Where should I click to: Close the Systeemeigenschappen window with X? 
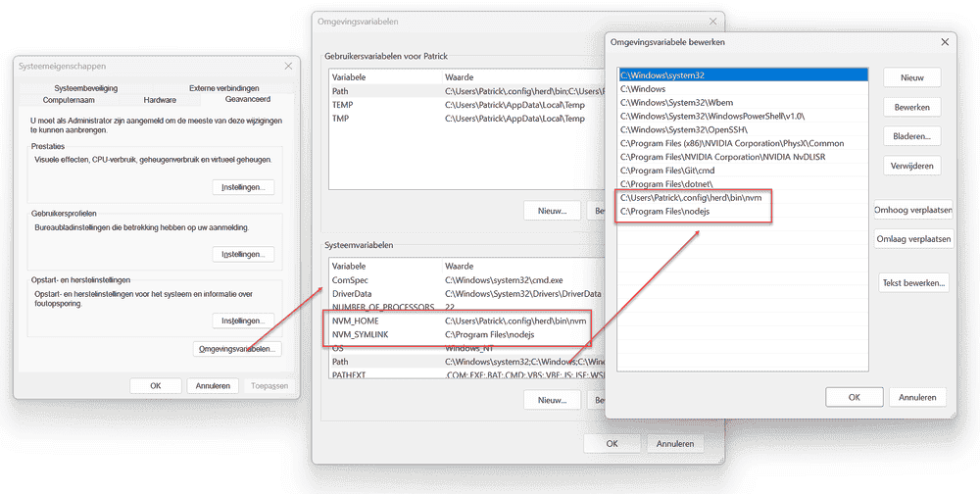point(288,66)
